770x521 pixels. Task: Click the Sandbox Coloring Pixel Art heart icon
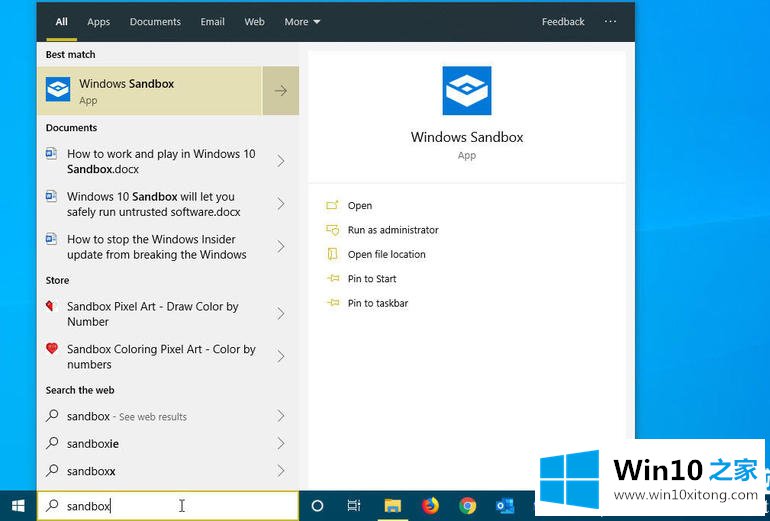tap(52, 349)
